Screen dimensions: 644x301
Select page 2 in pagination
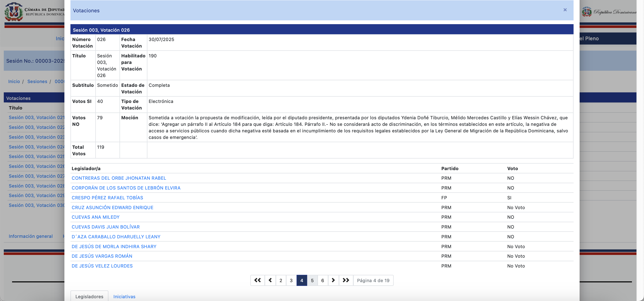[281, 280]
